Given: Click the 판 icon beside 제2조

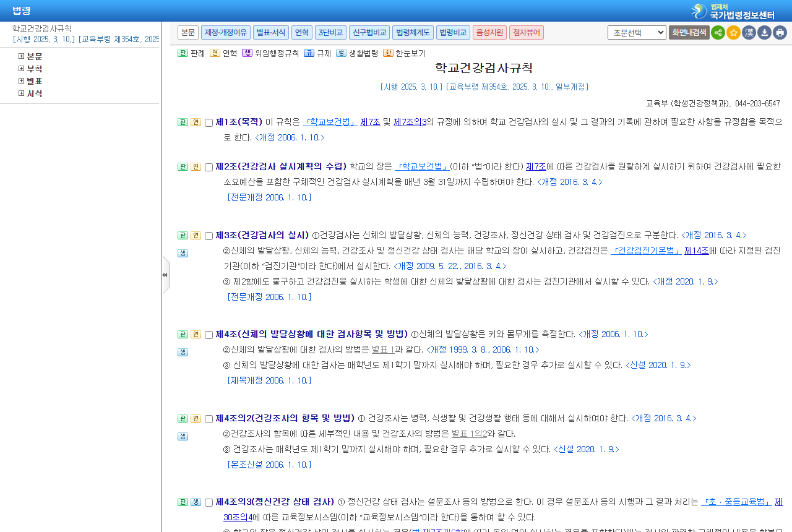Looking at the screenshot, I should tap(183, 166).
